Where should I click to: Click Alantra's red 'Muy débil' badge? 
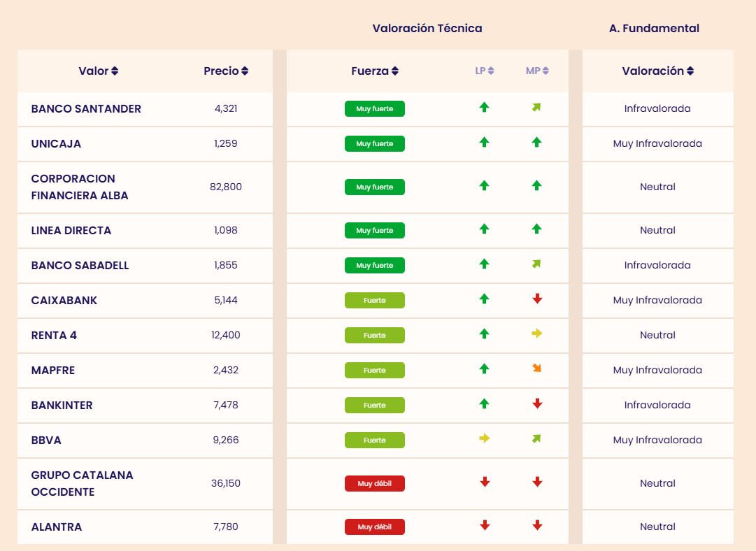[x=375, y=527]
